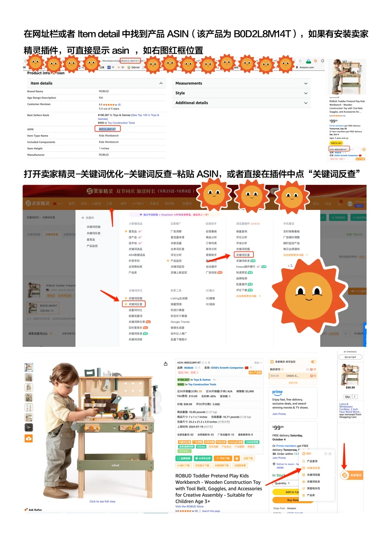Open 关键词反查 in 收藏夹 favorites list

coord(93,233)
